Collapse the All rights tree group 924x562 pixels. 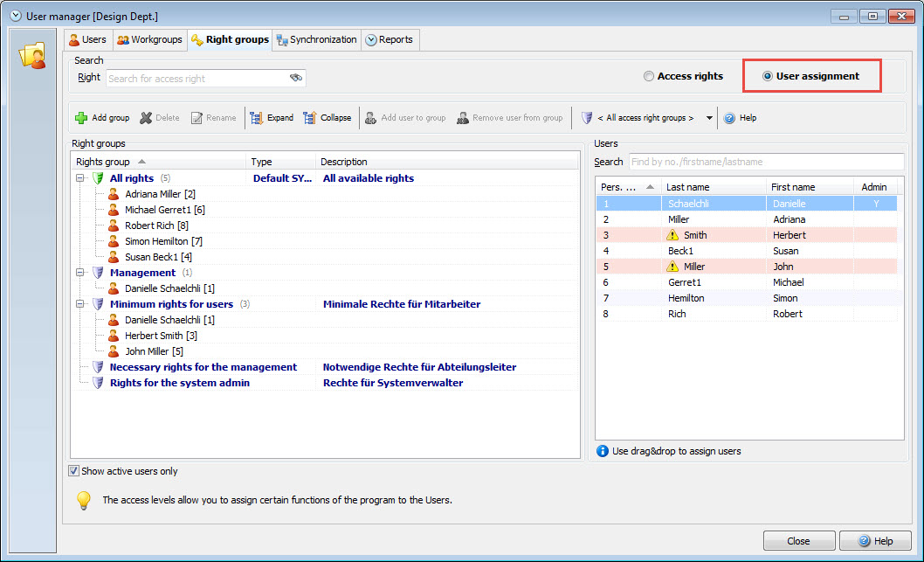pyautogui.click(x=80, y=178)
